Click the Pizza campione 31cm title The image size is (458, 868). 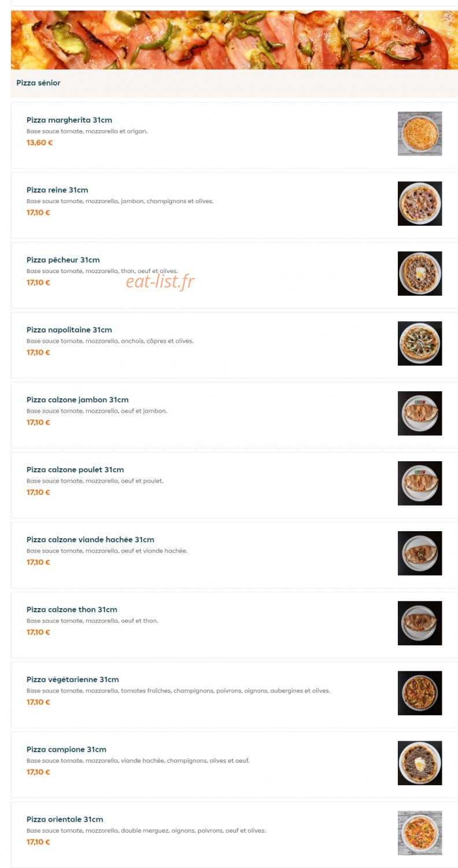pos(67,749)
